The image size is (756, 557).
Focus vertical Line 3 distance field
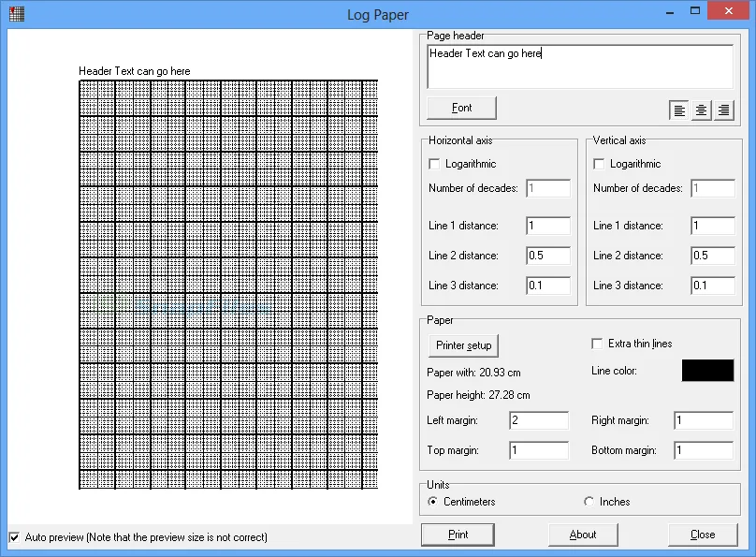tap(713, 286)
